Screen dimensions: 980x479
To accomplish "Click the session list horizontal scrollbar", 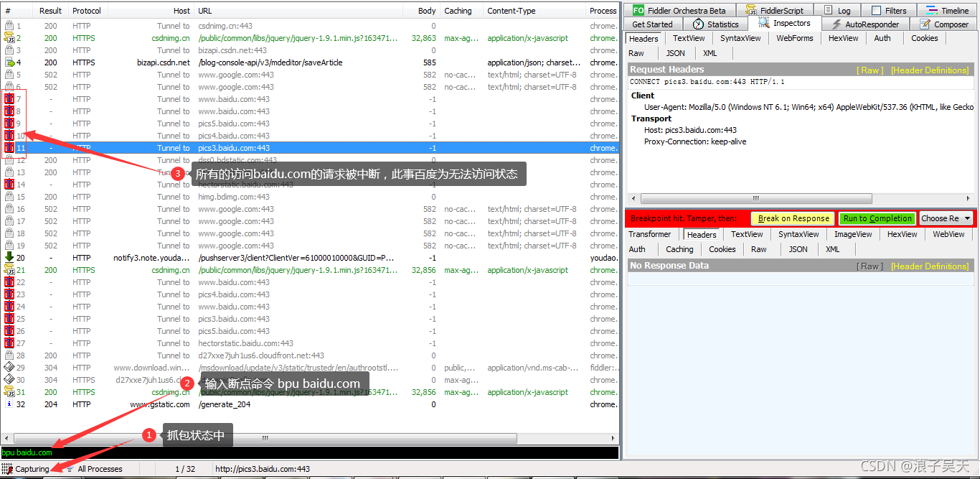I will point(265,438).
